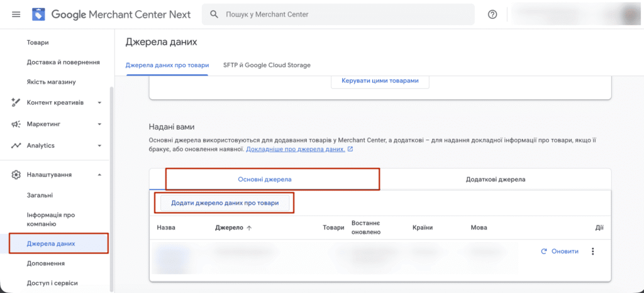644x293 pixels.
Task: Open the help question mark icon
Action: coord(492,14)
